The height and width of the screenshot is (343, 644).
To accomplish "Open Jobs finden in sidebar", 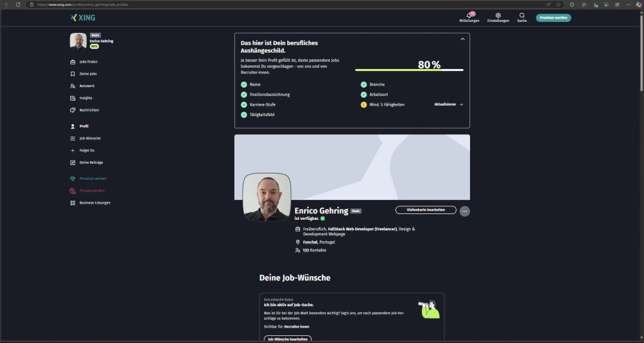I will (x=84, y=62).
